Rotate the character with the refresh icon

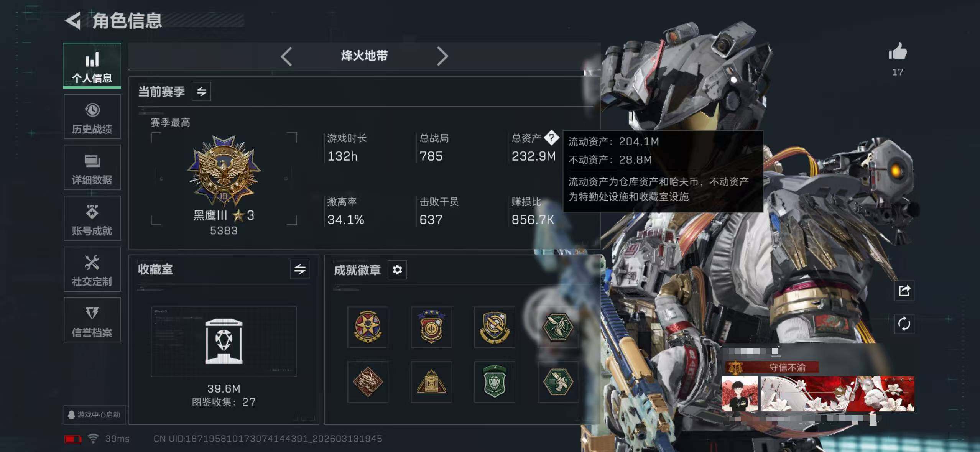(x=904, y=324)
